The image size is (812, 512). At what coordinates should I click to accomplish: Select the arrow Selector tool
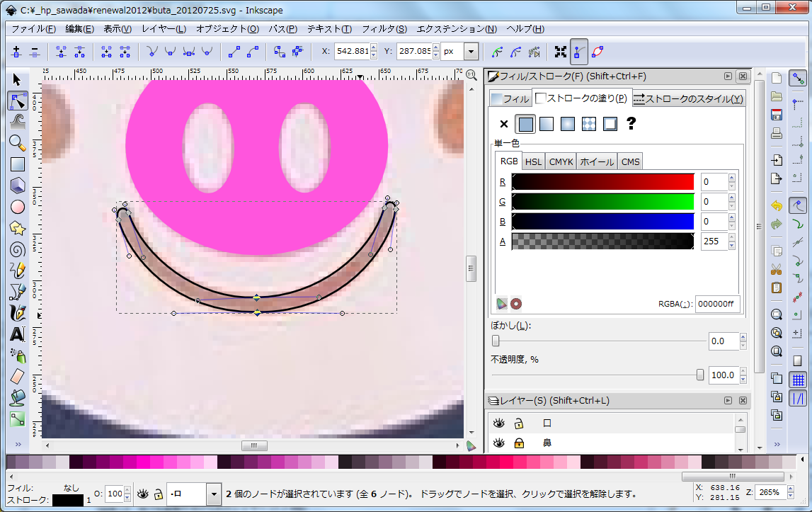click(17, 79)
